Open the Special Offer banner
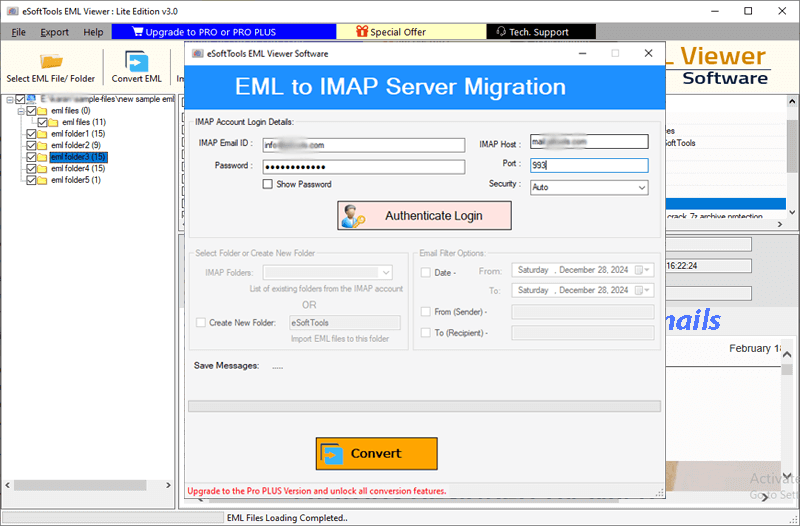800x526 pixels. (x=411, y=32)
